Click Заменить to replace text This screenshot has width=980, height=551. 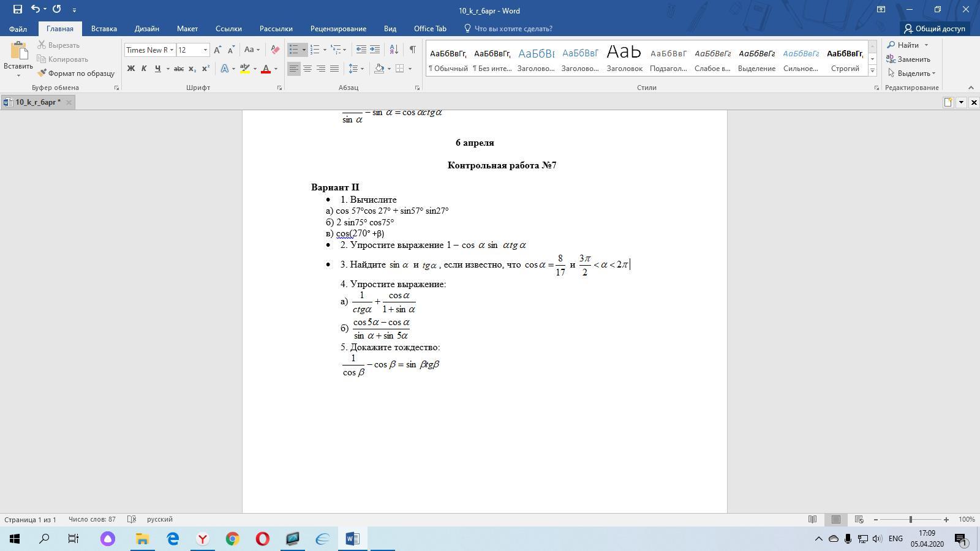pyautogui.click(x=909, y=59)
